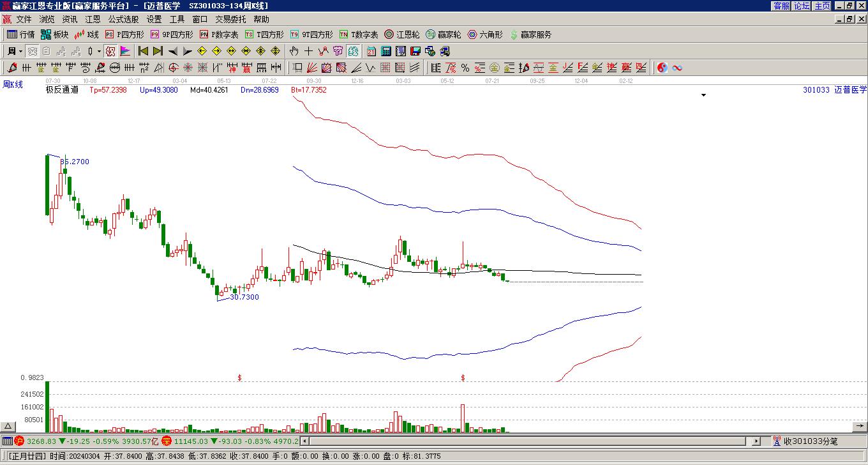Open the 六角形 hexagon tool

pyautogui.click(x=485, y=34)
